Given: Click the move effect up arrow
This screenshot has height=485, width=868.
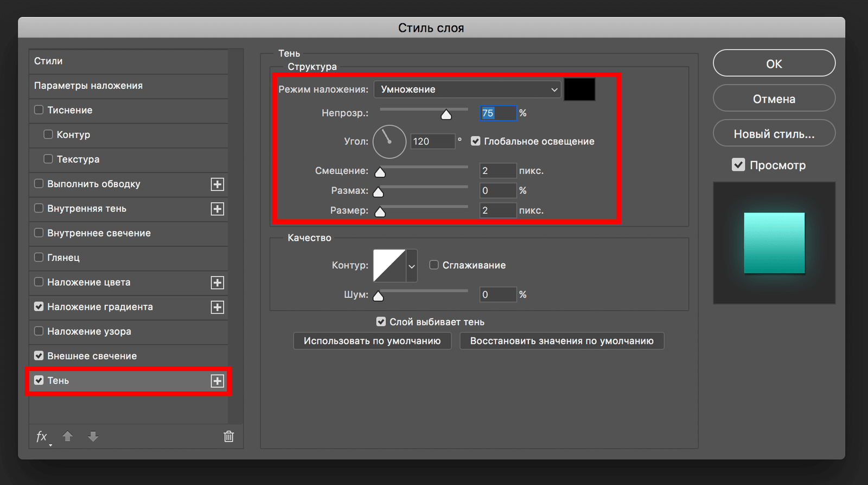Looking at the screenshot, I should pyautogui.click(x=68, y=437).
